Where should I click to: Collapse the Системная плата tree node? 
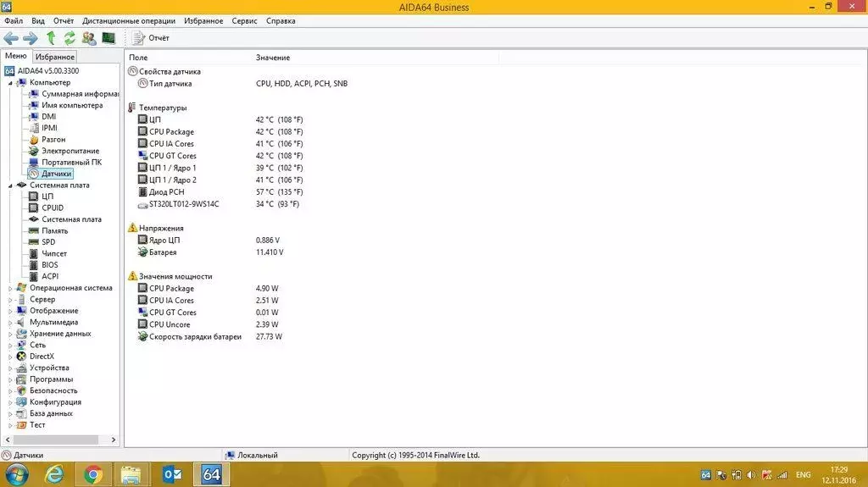[x=10, y=186]
